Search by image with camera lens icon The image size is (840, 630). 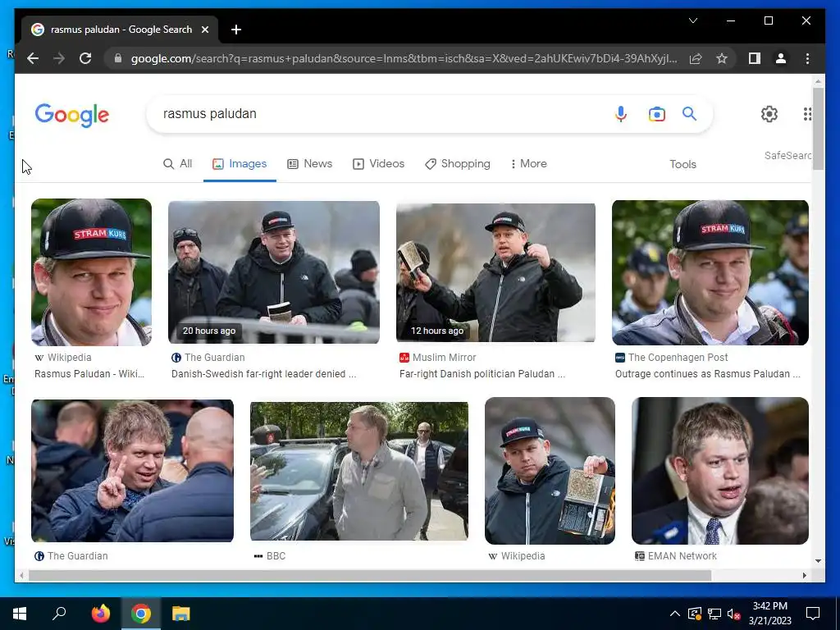(x=657, y=113)
